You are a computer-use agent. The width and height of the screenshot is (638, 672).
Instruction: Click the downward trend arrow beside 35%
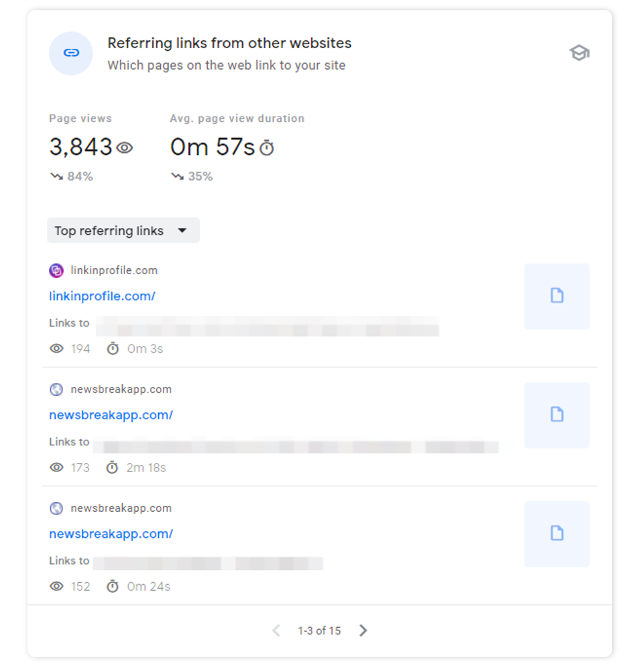[176, 176]
